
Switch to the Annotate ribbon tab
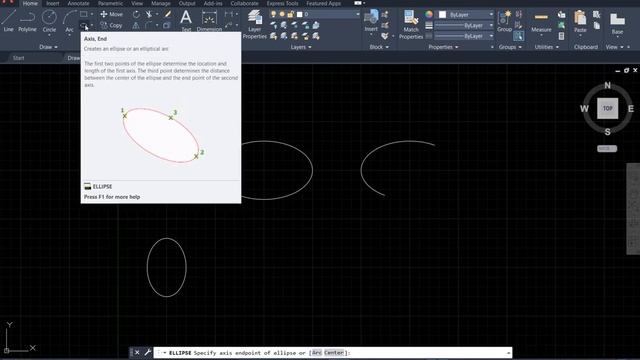[x=78, y=3]
